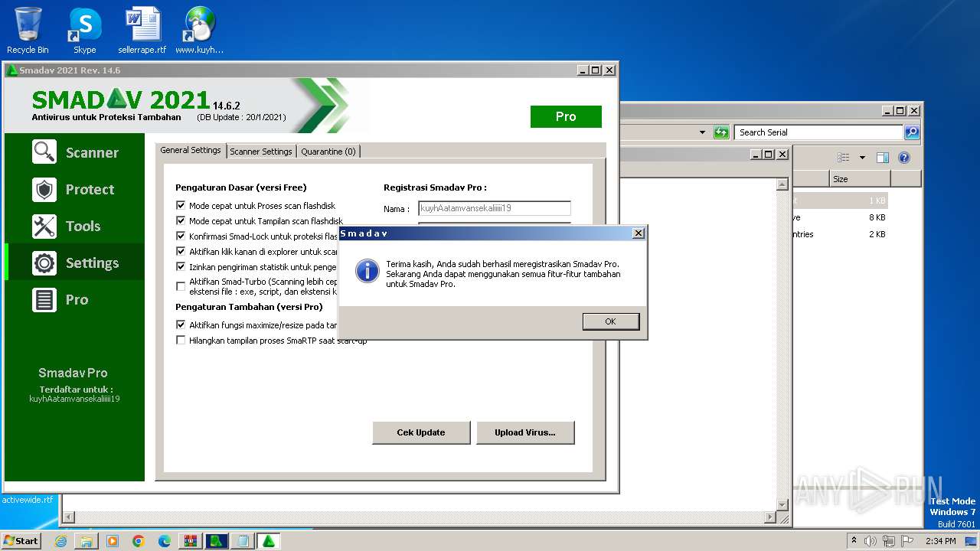Toggle Aktifkan klik kanan di explorer checkbox
980x551 pixels.
(x=181, y=251)
